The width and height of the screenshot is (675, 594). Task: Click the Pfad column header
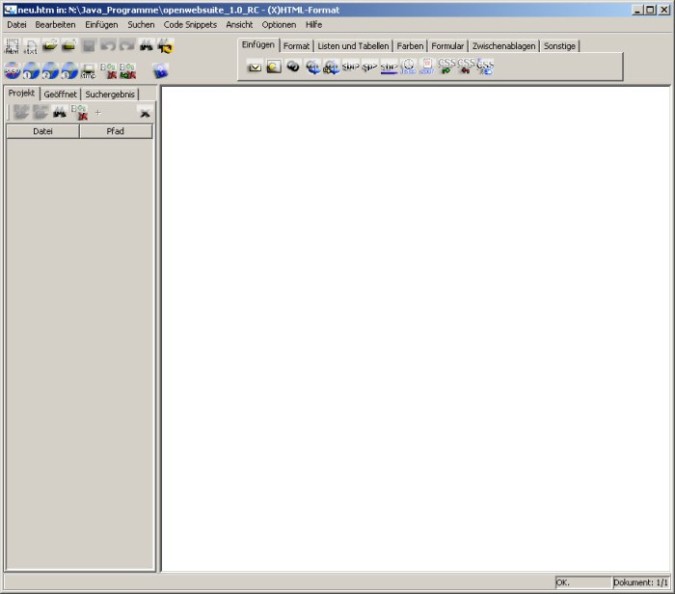(115, 131)
